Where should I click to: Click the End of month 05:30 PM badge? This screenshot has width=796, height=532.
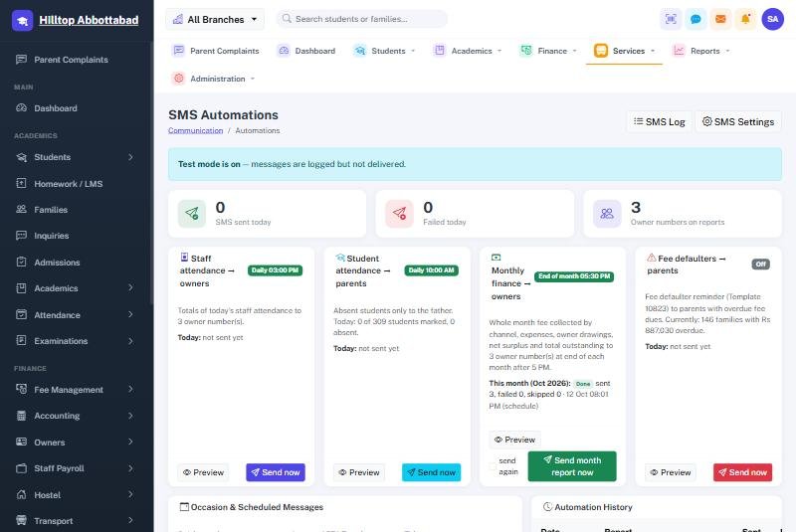(574, 276)
